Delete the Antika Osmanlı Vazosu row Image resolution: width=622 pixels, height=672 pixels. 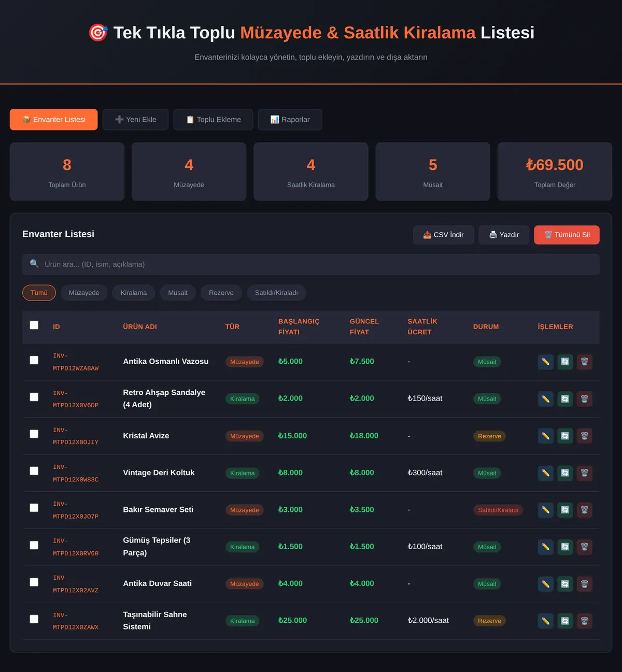coord(584,362)
